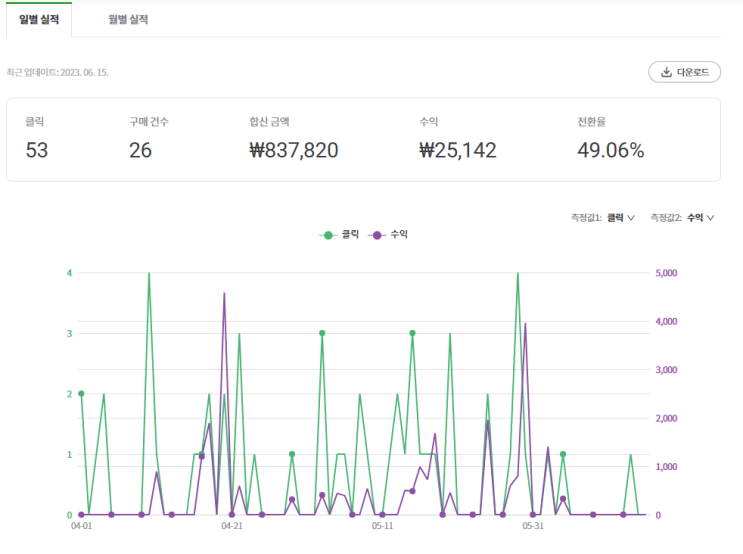Click the 전환율 49.06% value
Image resolution: width=743 pixels, height=554 pixels.
click(x=610, y=150)
